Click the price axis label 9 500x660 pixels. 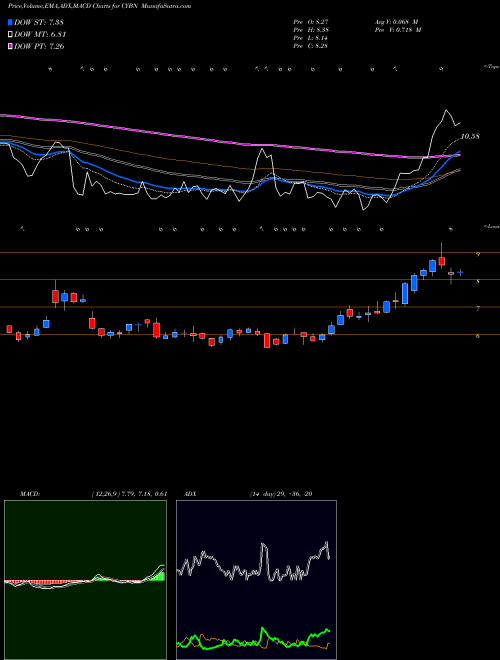point(478,254)
